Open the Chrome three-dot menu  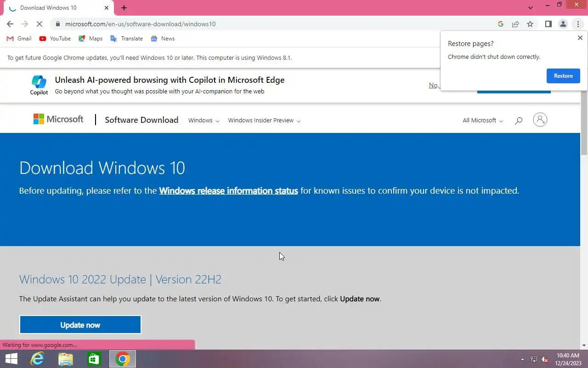click(578, 24)
